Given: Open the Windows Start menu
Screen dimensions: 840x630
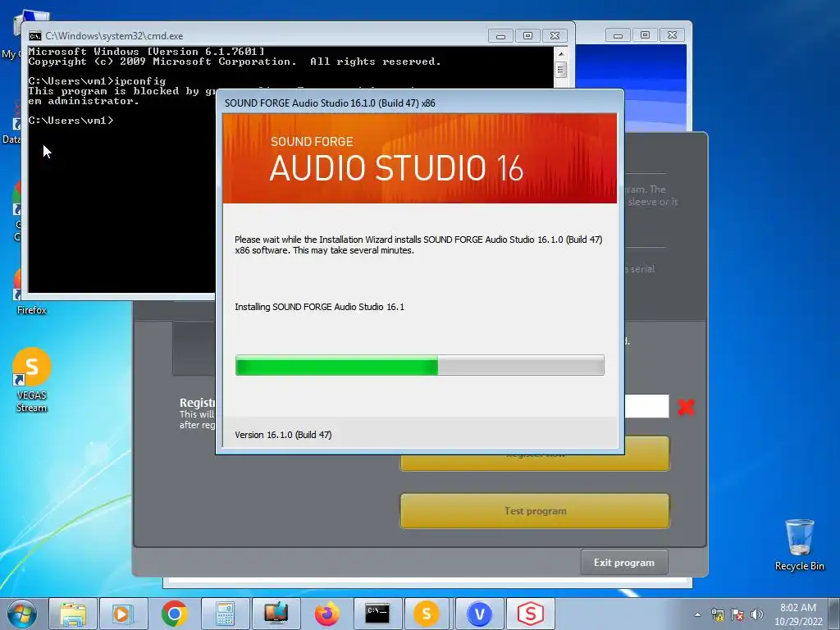Looking at the screenshot, I should pos(22,614).
